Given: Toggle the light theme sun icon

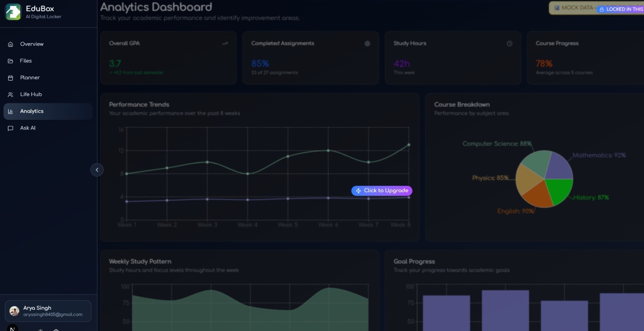Looking at the screenshot, I should point(41,330).
